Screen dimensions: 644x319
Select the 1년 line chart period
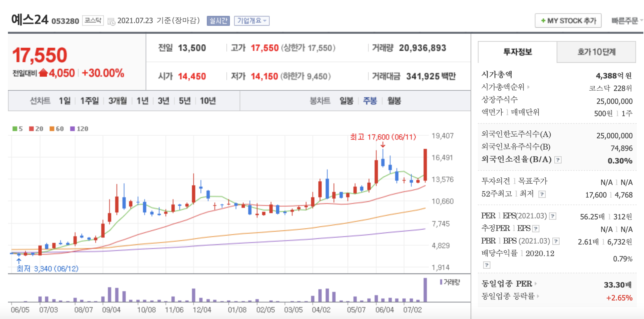click(143, 101)
